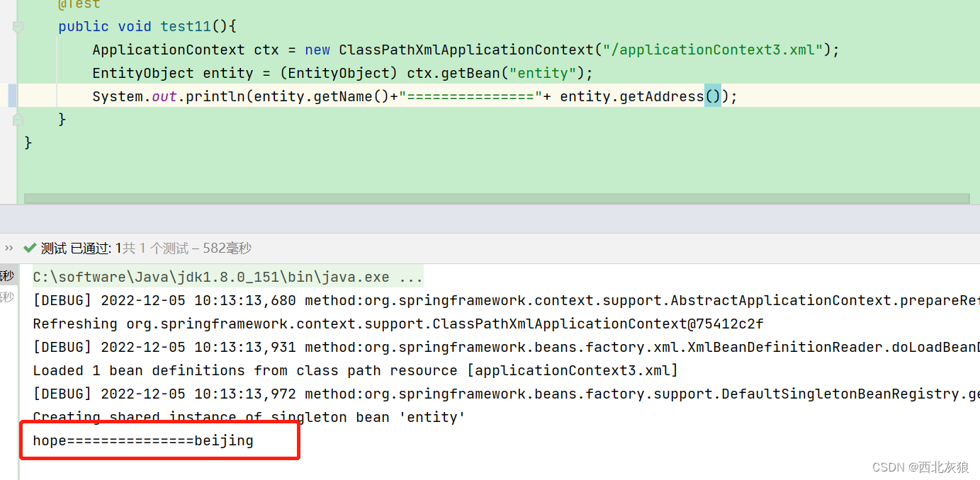The width and height of the screenshot is (980, 480).
Task: Collapse the test11 method using its gutter fold marker
Action: [17, 27]
